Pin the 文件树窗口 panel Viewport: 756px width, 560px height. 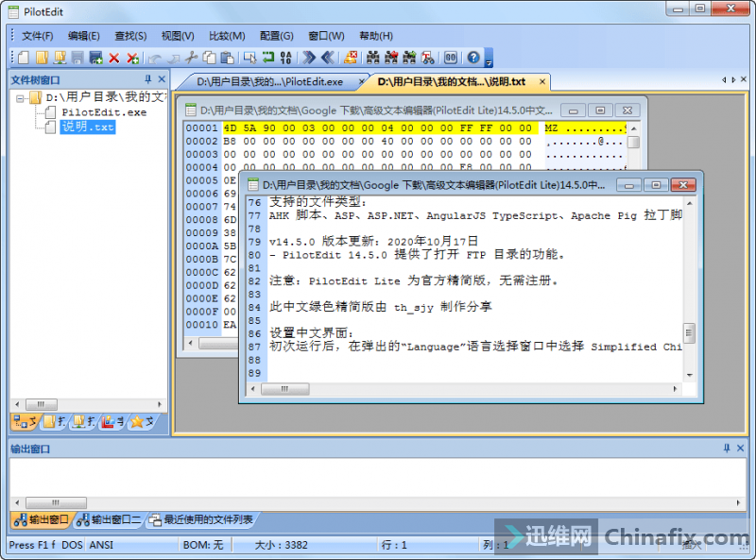click(148, 79)
